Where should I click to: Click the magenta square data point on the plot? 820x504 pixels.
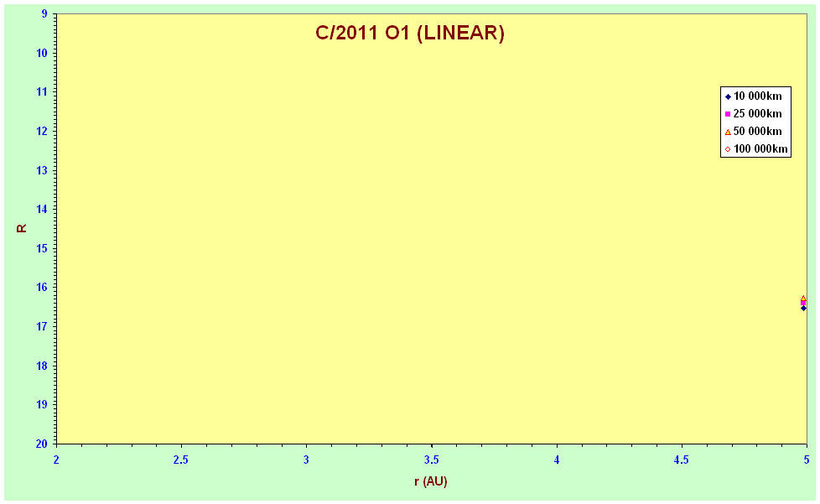click(x=803, y=303)
